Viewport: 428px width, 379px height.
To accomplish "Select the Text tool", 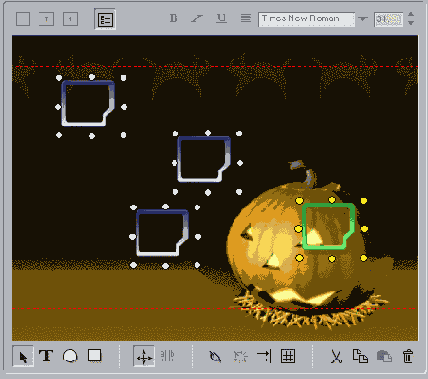I will 46,356.
